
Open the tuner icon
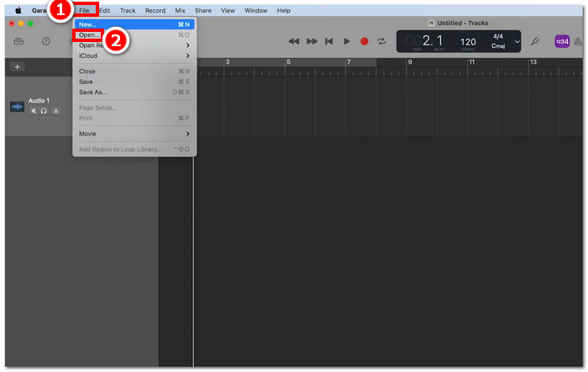[535, 41]
